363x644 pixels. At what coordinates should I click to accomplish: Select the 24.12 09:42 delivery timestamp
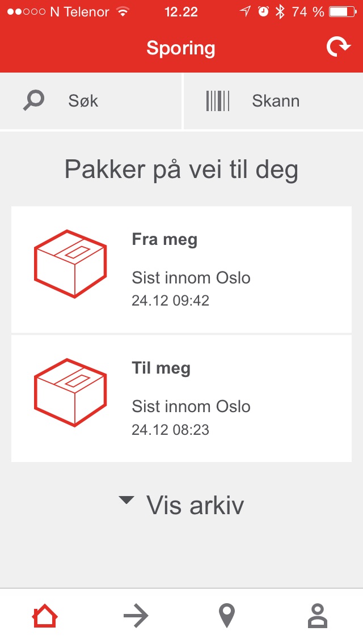click(x=171, y=300)
